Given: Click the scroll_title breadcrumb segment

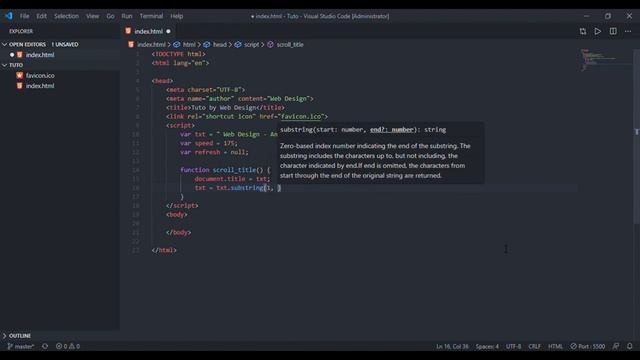Looking at the screenshot, I should [290, 44].
